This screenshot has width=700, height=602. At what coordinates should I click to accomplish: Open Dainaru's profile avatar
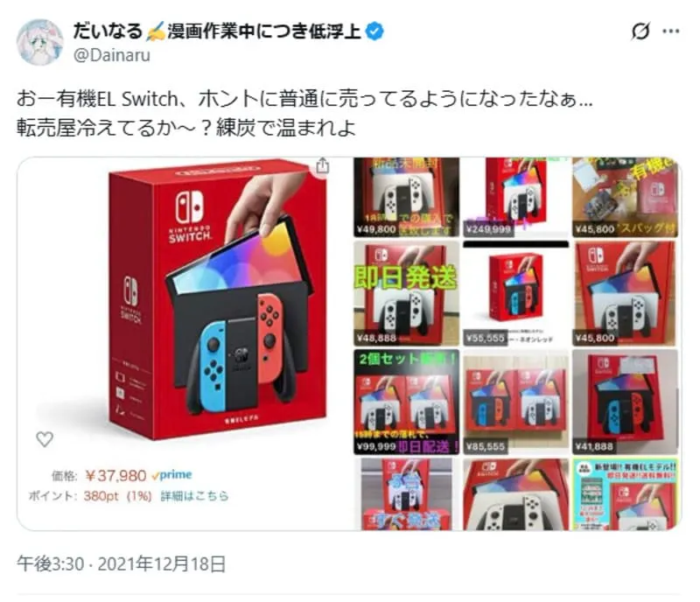click(x=39, y=42)
